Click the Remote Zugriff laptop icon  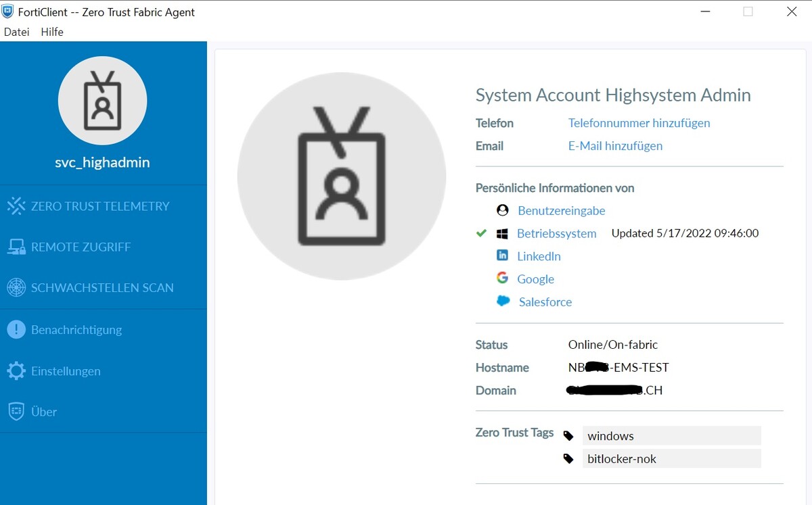(16, 247)
